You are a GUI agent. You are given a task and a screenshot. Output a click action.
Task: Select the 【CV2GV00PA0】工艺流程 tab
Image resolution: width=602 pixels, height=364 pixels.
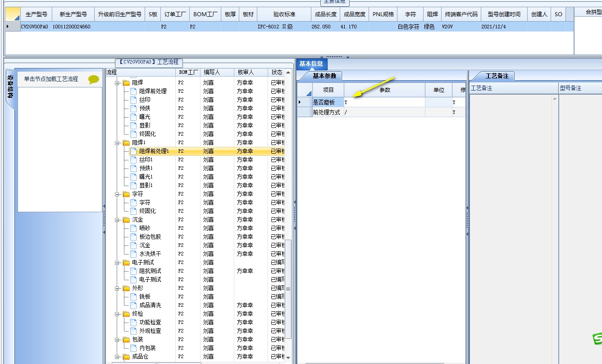click(149, 62)
